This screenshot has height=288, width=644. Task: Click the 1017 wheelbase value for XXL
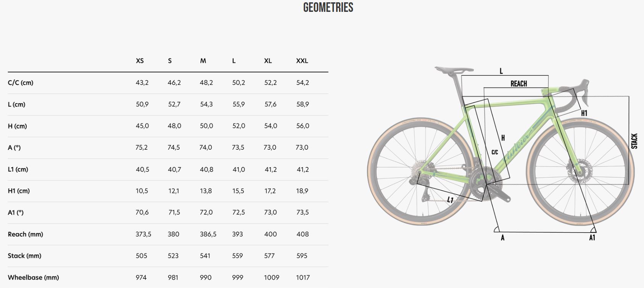[x=303, y=278]
